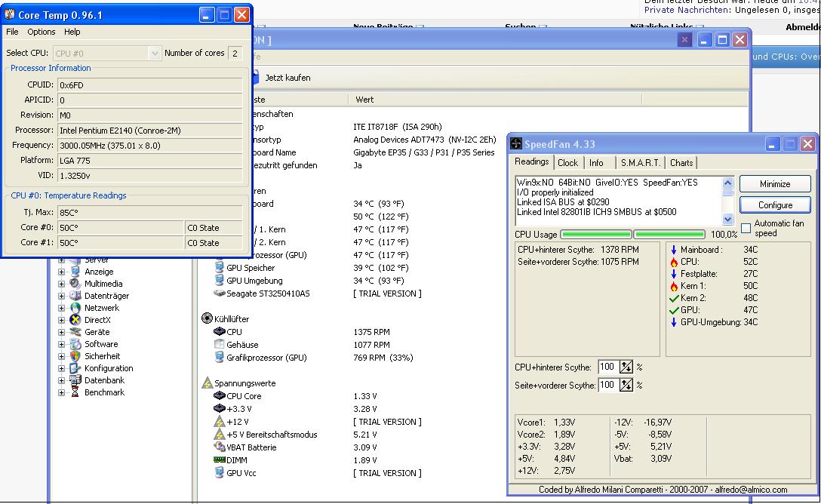The image size is (821, 504).
Task: Click the second CPU Usage bar
Action: click(x=669, y=234)
